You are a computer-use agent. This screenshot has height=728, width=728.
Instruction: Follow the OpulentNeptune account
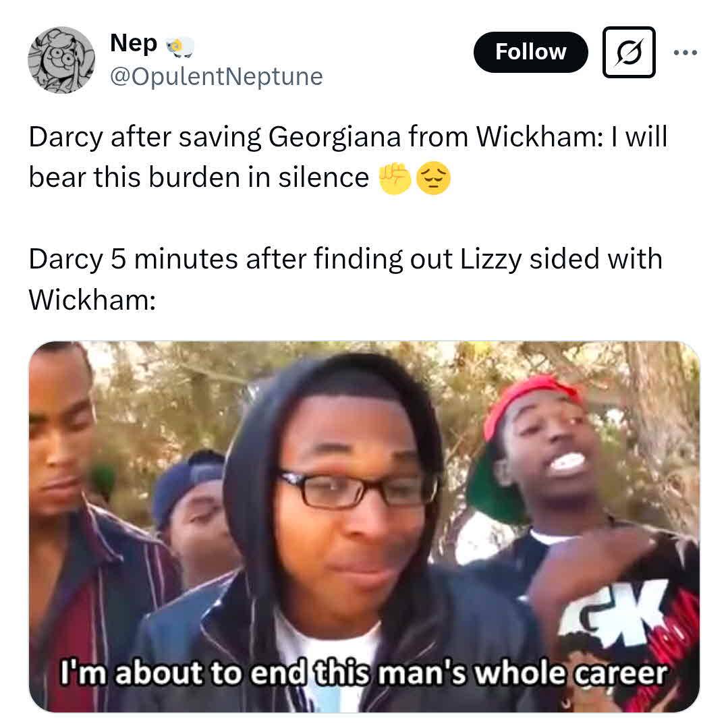(531, 52)
